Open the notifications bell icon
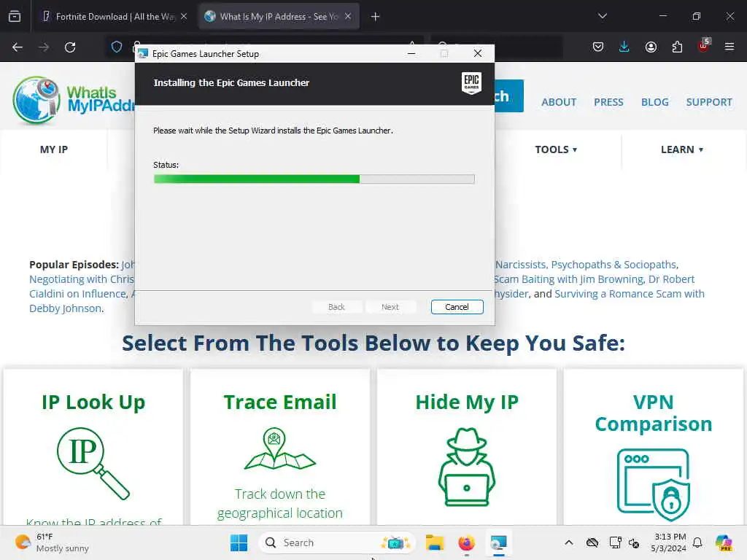Viewport: 747px width, 560px height. click(697, 542)
